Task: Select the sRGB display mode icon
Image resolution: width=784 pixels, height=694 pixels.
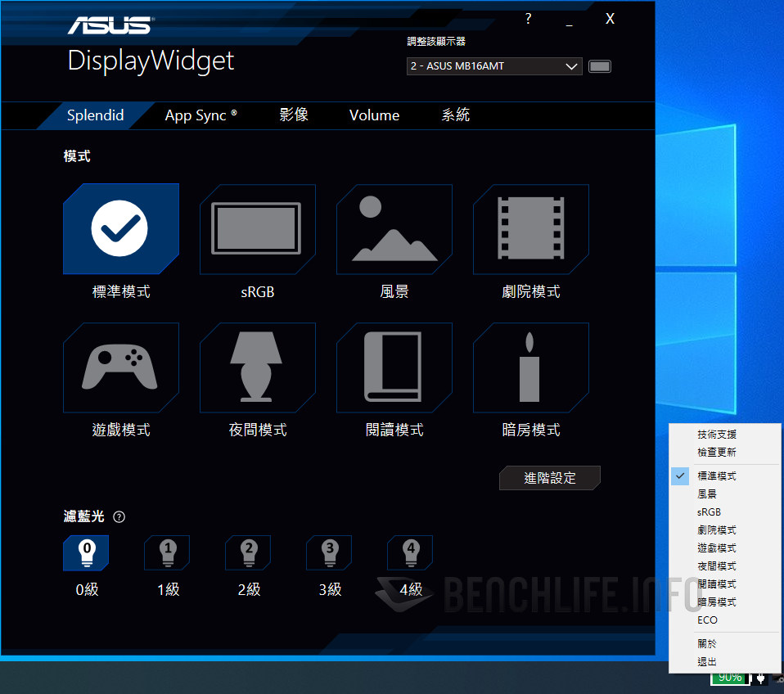Action: point(257,229)
